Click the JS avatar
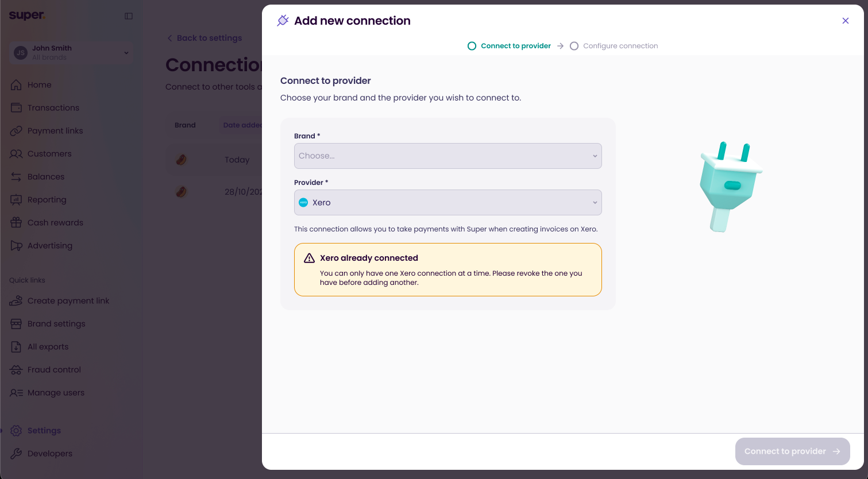This screenshot has width=868, height=479. pyautogui.click(x=21, y=53)
